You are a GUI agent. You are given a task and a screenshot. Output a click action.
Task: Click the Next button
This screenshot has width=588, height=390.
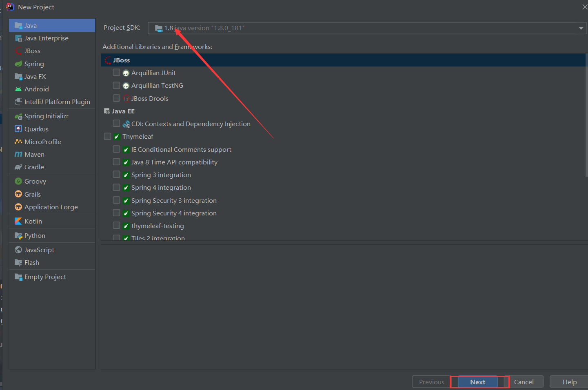[477, 382]
